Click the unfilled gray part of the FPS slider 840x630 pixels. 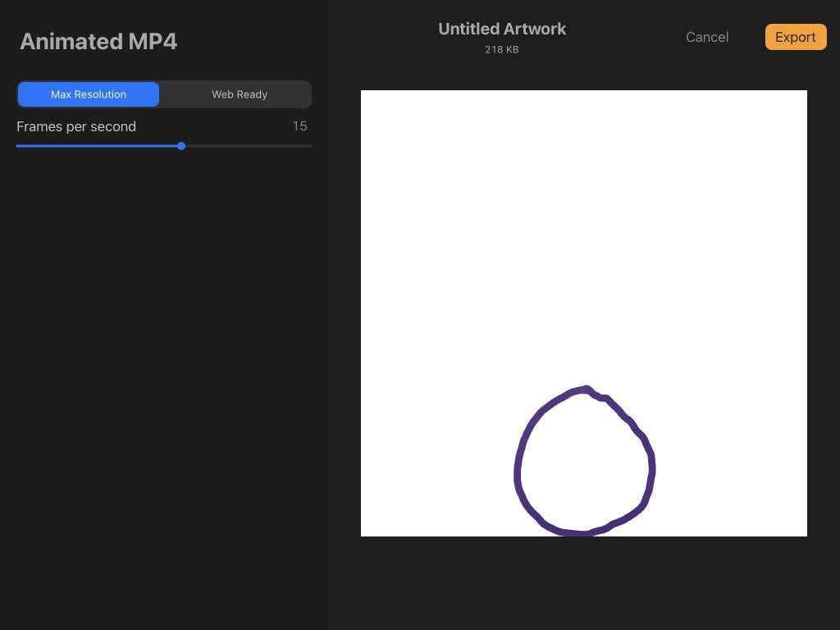[x=249, y=146]
